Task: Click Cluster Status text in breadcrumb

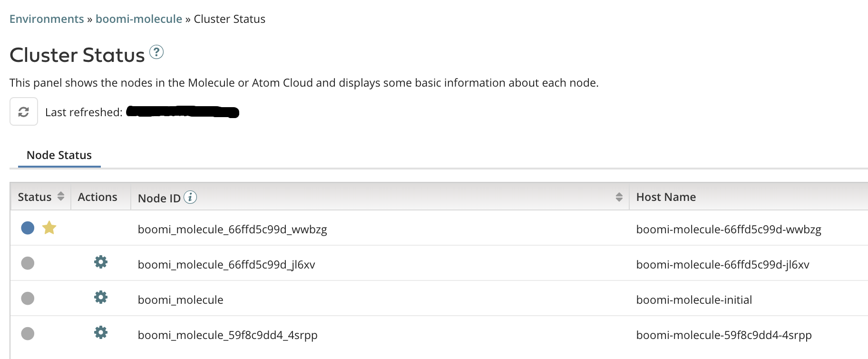Action: [230, 19]
